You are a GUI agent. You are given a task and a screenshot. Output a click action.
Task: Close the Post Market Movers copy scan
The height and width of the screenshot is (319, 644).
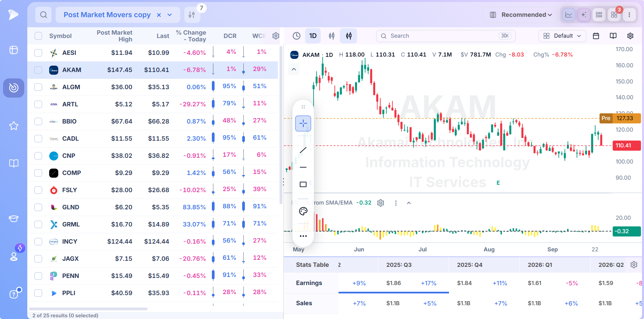pos(159,15)
